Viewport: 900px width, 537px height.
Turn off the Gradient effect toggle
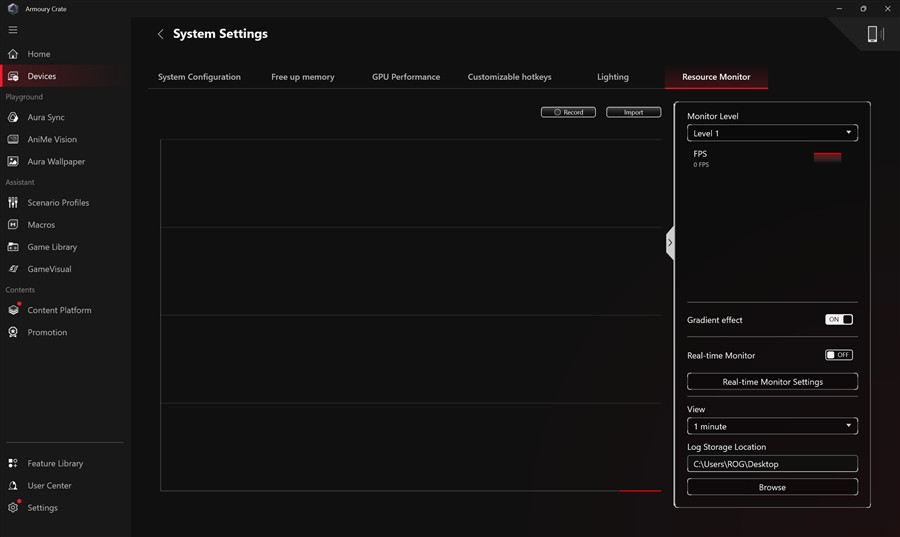pos(838,320)
